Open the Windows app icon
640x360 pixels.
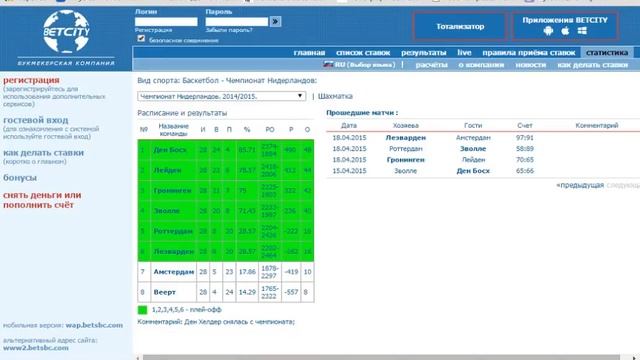click(582, 31)
